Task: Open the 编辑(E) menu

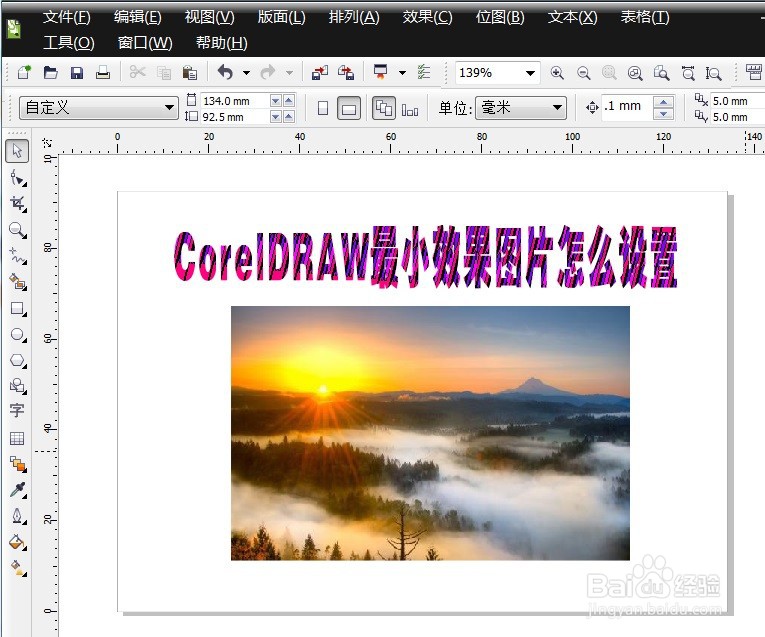Action: 138,18
